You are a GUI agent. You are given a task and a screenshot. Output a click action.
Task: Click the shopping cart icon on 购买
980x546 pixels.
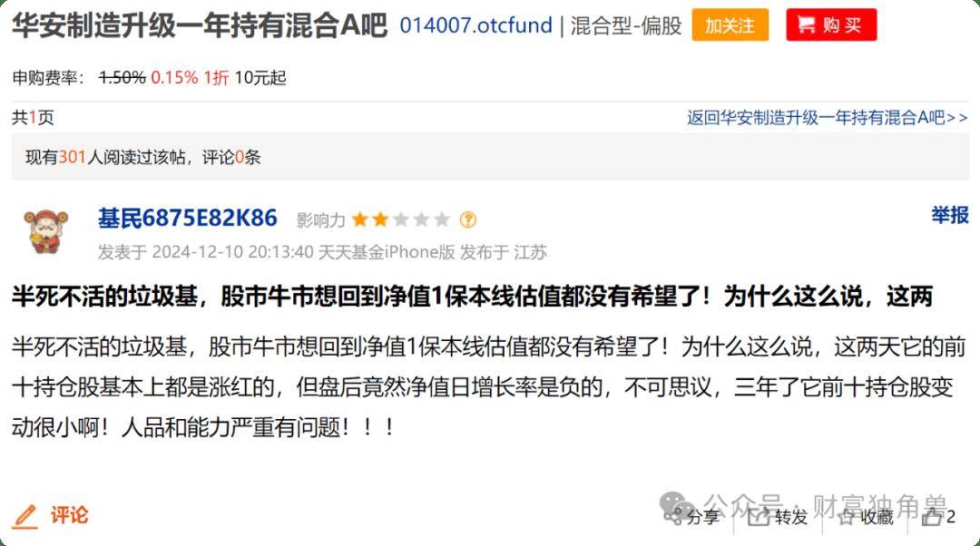807,25
